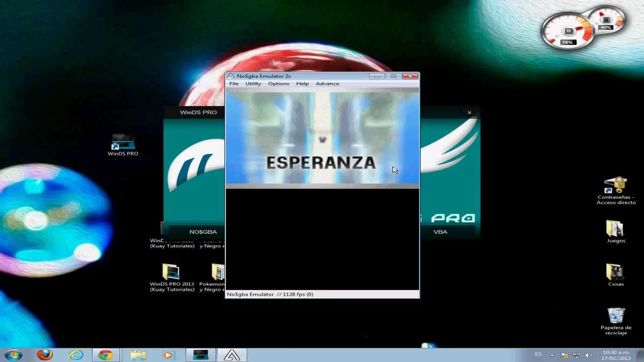Launch VBA button in WinDS PRO window
Screen dimensions: 644x362
pos(440,232)
